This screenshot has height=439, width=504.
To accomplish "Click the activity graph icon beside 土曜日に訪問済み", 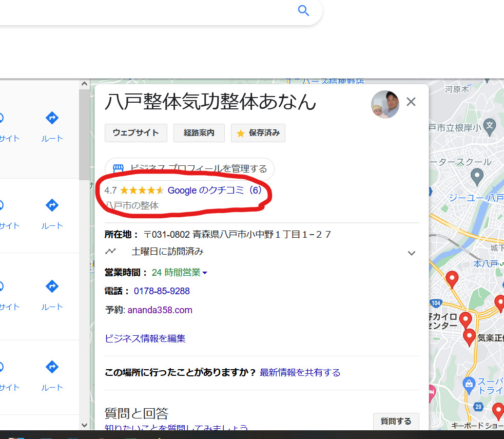I will 111,251.
